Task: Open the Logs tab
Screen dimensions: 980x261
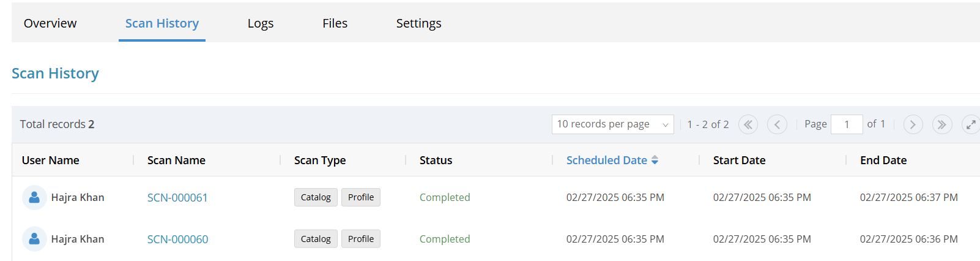Action: 261,23
